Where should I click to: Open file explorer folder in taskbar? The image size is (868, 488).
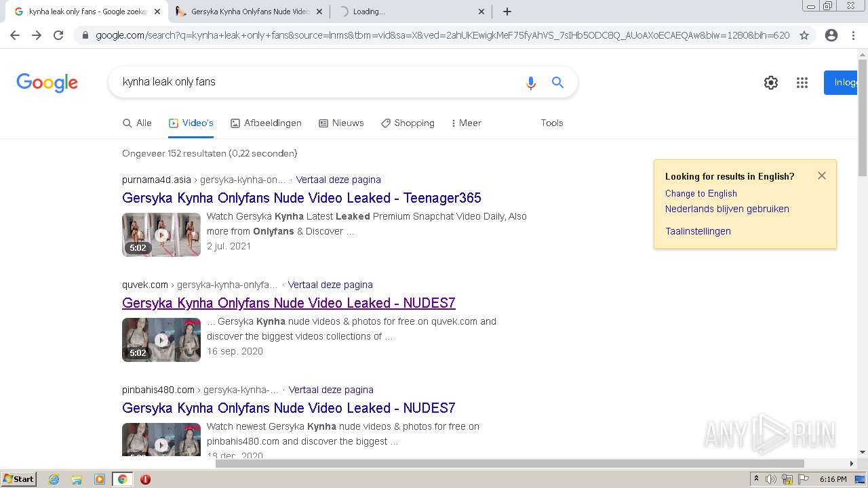tap(77, 479)
